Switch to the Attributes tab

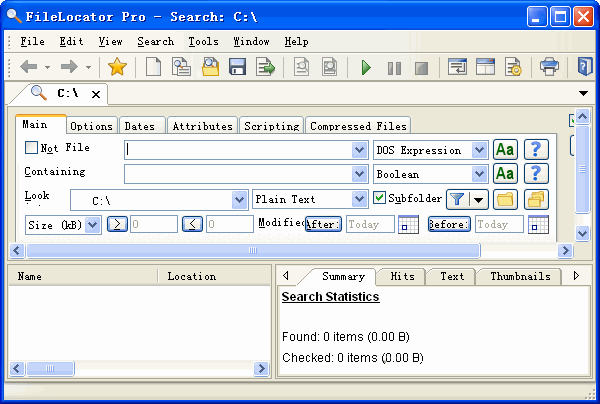pos(202,126)
